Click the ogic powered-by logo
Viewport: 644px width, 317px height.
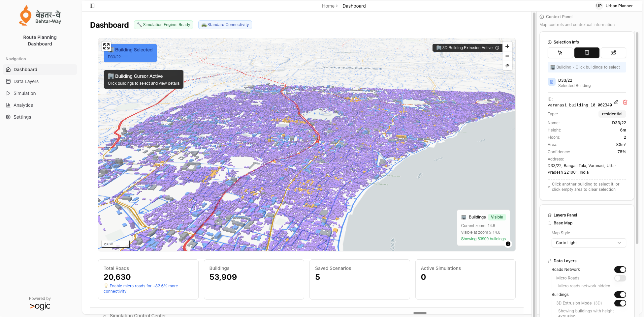[x=40, y=306]
